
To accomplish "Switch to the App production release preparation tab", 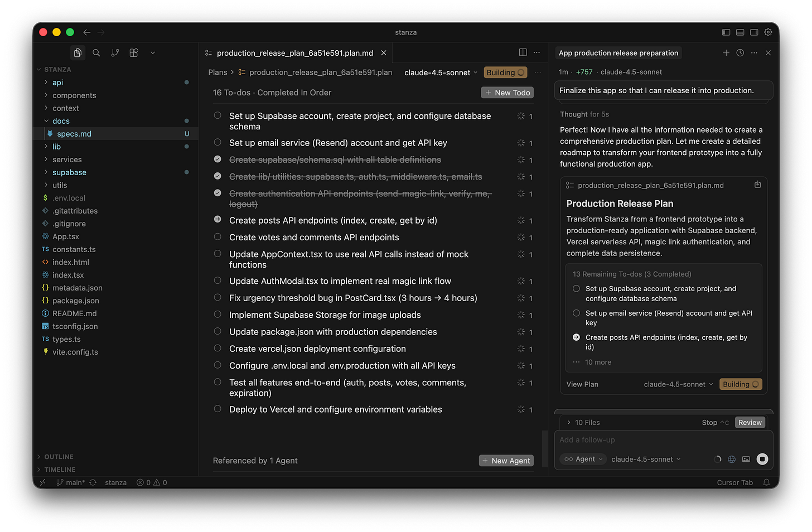I will coord(618,53).
